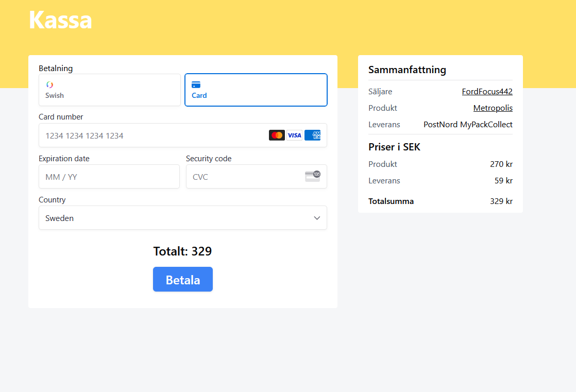Select Swish payment method
Screen dimensions: 576x392
pos(110,90)
